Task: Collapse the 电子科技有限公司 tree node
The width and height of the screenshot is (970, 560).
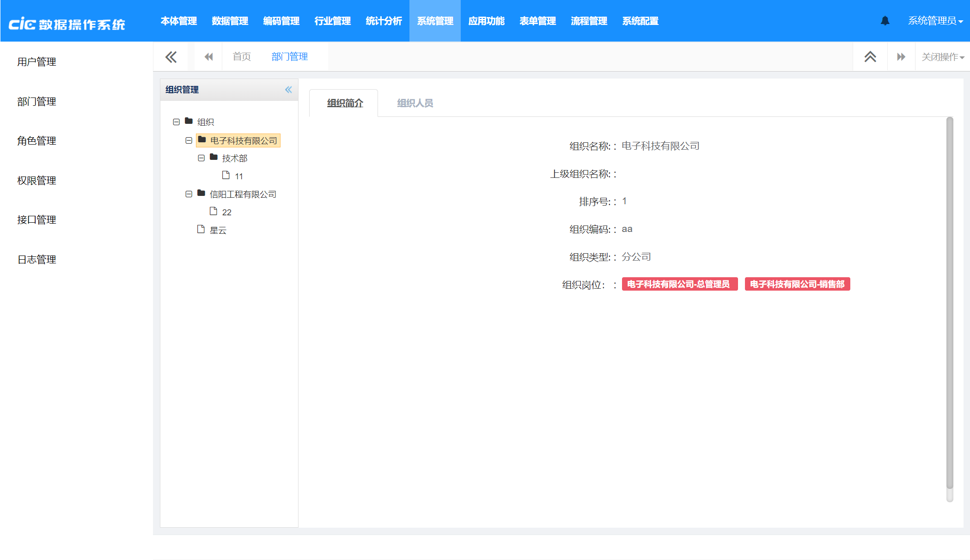Action: [x=189, y=140]
